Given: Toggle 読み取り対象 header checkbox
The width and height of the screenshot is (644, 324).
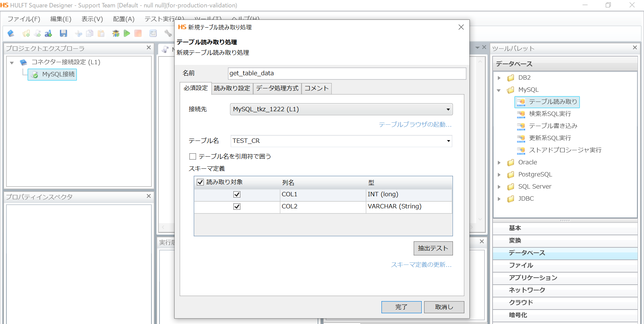Looking at the screenshot, I should coord(200,182).
